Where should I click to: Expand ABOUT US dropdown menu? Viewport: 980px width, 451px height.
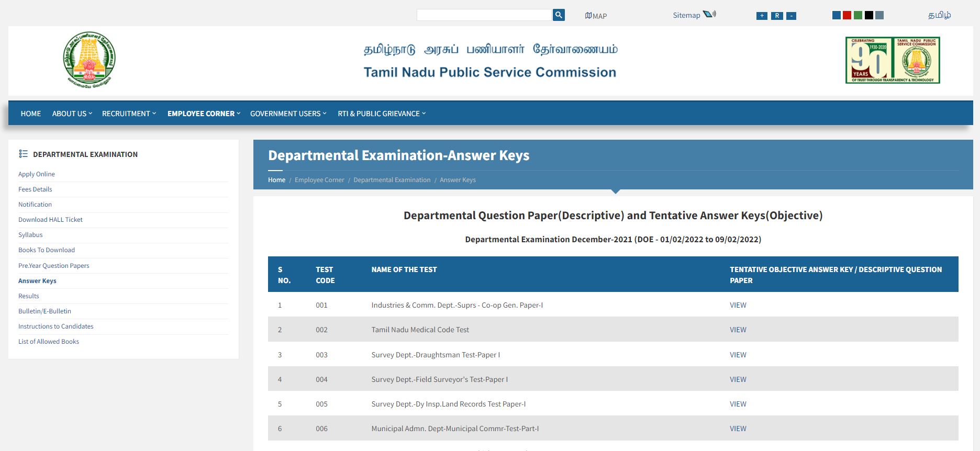72,114
